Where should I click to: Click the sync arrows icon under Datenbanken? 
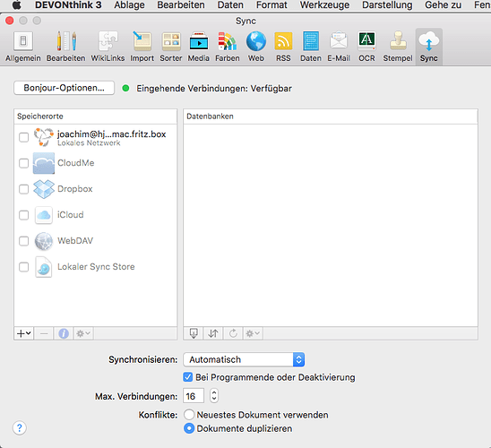(x=213, y=333)
